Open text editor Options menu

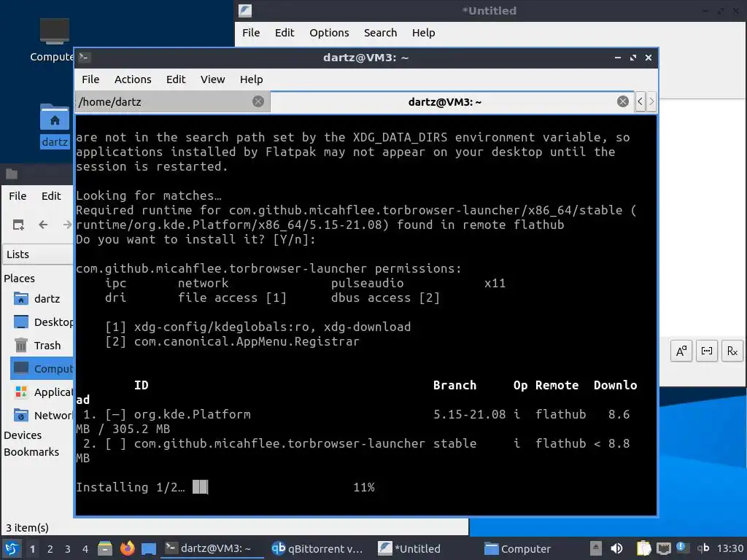coord(329,33)
